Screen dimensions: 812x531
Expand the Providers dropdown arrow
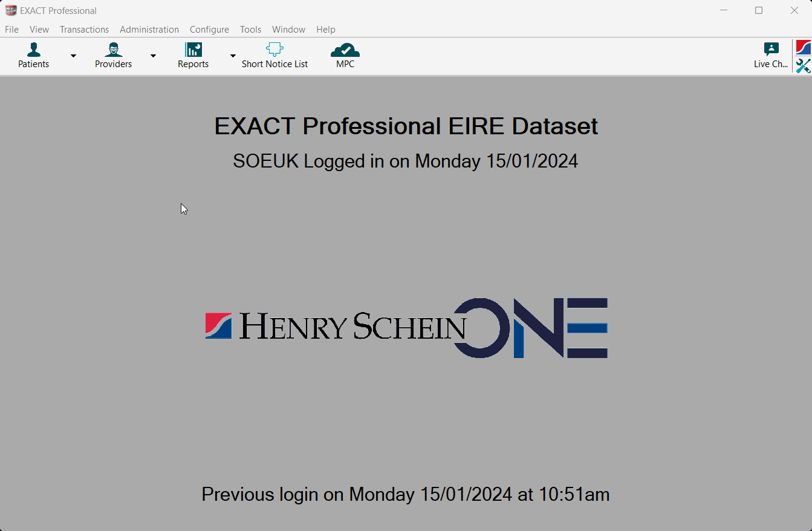click(x=153, y=56)
